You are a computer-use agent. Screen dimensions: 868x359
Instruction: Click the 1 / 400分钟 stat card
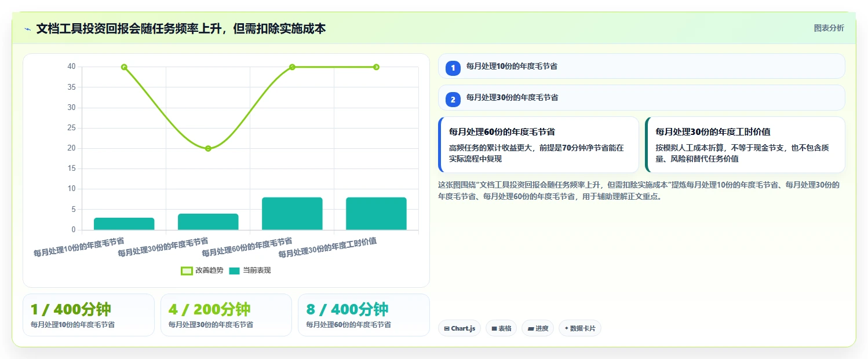pyautogui.click(x=89, y=315)
